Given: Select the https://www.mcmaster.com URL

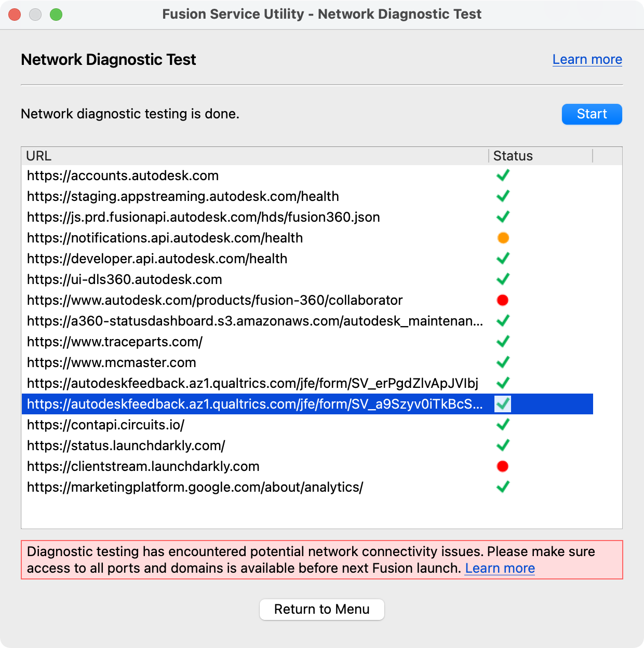Looking at the screenshot, I should (x=112, y=363).
